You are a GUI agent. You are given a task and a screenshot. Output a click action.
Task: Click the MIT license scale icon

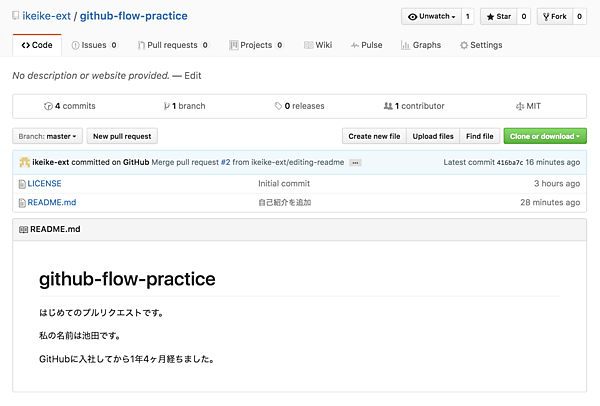(518, 106)
